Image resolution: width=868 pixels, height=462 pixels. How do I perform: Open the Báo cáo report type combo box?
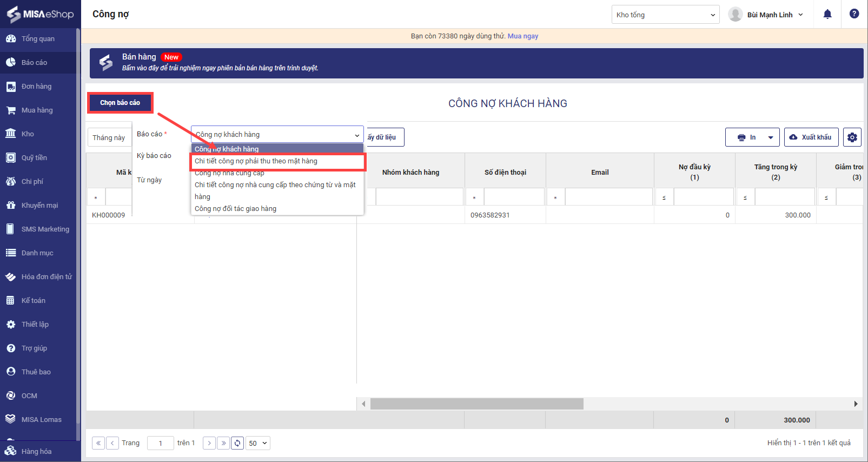tap(277, 135)
